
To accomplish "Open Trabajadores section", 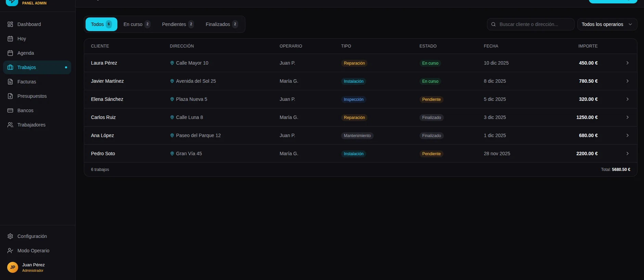I will (37, 125).
